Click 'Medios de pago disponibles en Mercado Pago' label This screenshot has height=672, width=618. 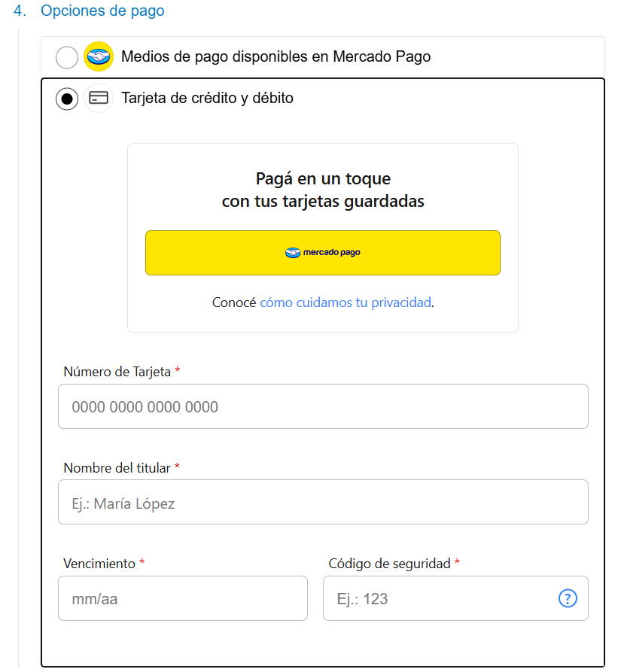276,56
